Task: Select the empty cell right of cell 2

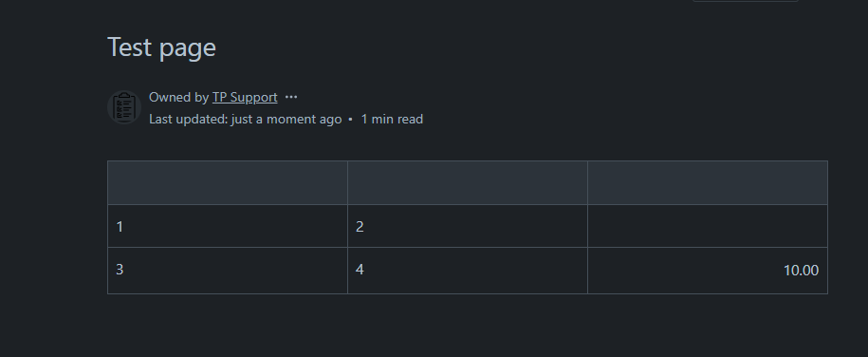Action: click(x=708, y=226)
